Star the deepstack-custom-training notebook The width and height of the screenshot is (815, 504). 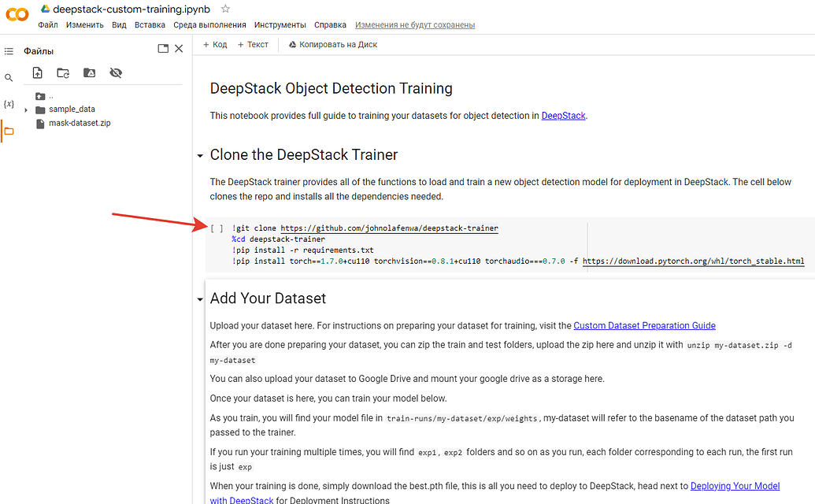pyautogui.click(x=226, y=9)
